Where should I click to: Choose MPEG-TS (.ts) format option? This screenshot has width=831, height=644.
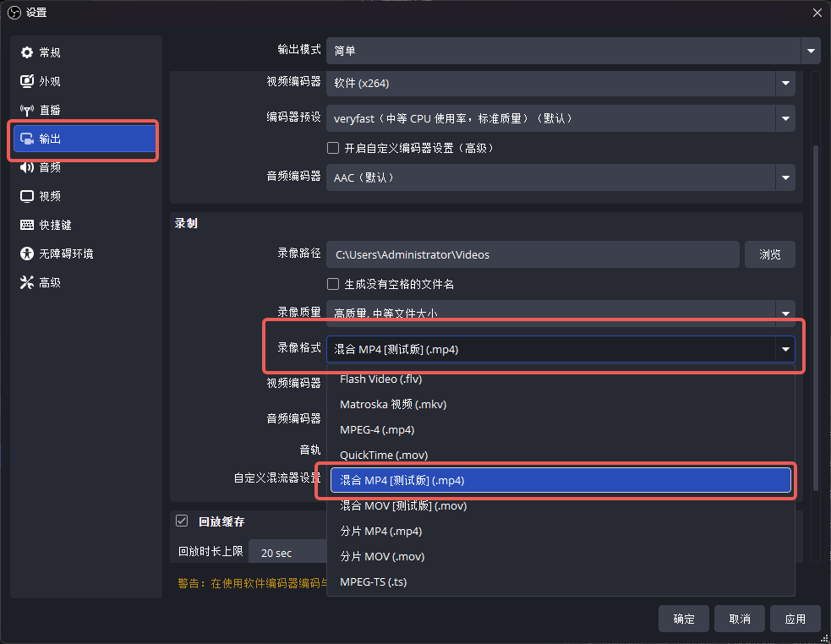pos(373,582)
